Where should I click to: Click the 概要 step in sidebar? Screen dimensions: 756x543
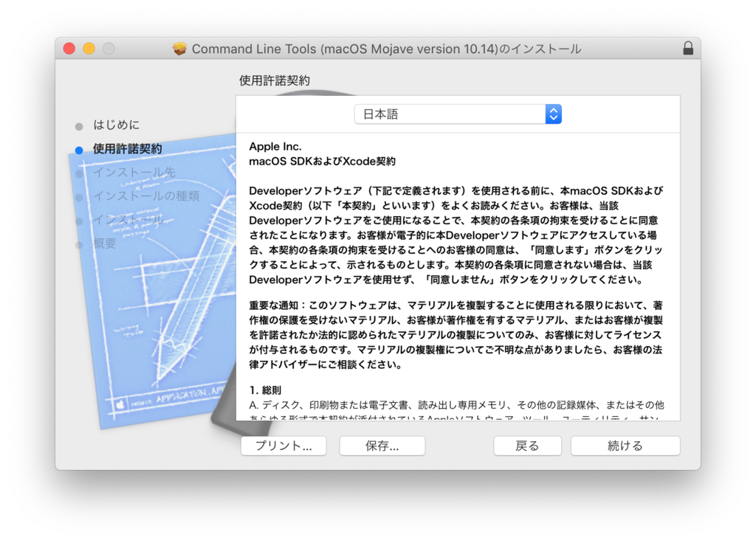pyautogui.click(x=105, y=243)
